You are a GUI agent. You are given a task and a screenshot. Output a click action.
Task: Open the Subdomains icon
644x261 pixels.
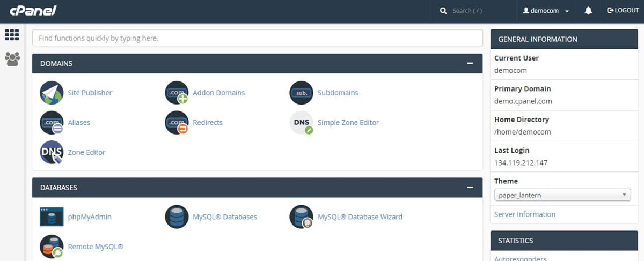point(301,93)
